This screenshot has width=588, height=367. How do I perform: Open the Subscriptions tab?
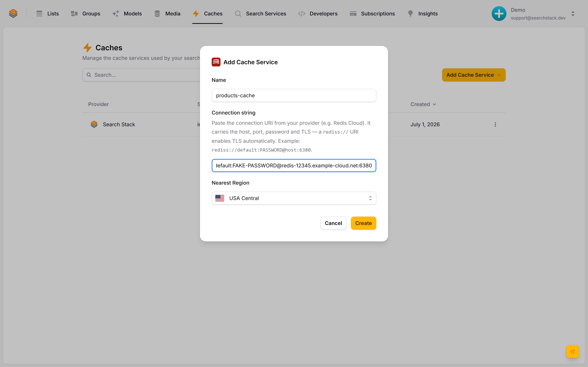(x=372, y=14)
